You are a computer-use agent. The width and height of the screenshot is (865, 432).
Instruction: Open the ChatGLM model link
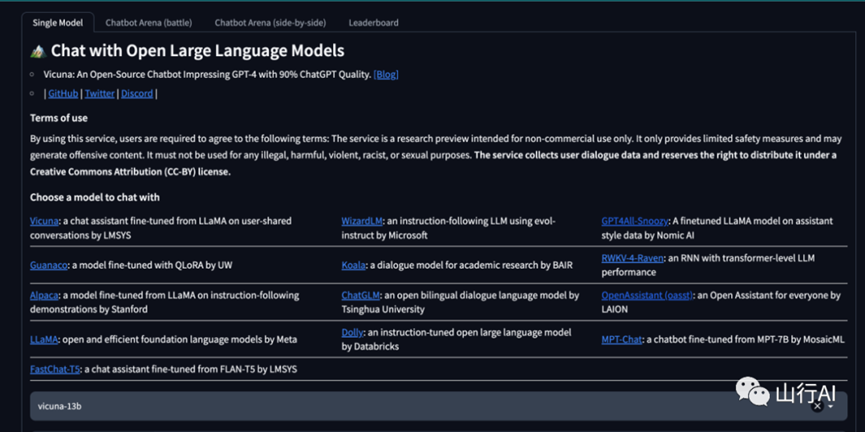(x=360, y=296)
